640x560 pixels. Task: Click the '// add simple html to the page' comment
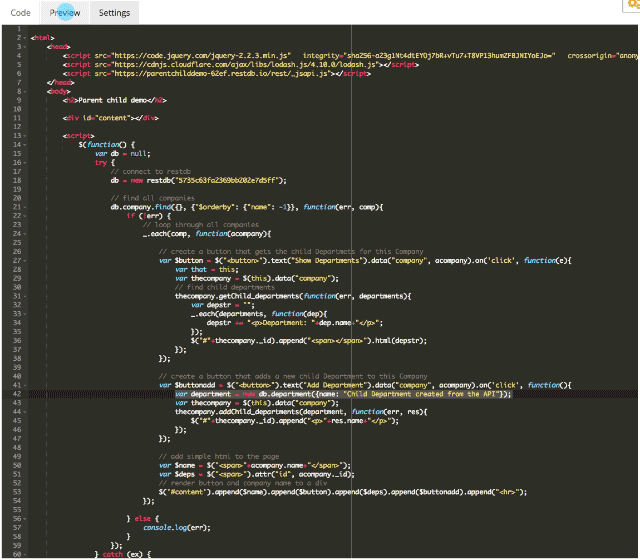(x=219, y=456)
